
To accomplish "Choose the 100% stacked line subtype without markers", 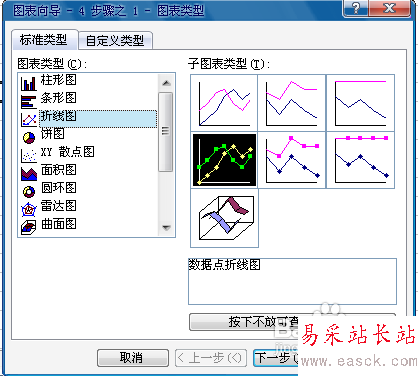I will point(360,103).
